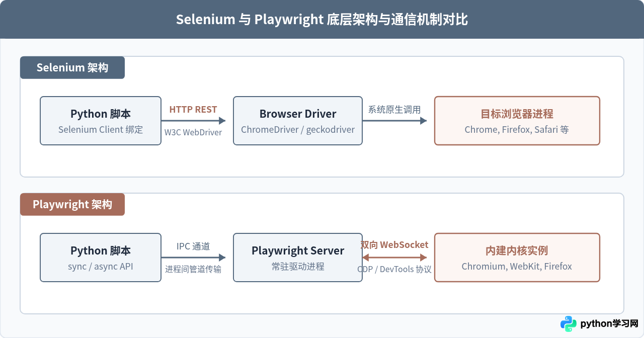Click the Python 脚本 box with sync / async API
The height and width of the screenshot is (338, 644).
coord(101,258)
